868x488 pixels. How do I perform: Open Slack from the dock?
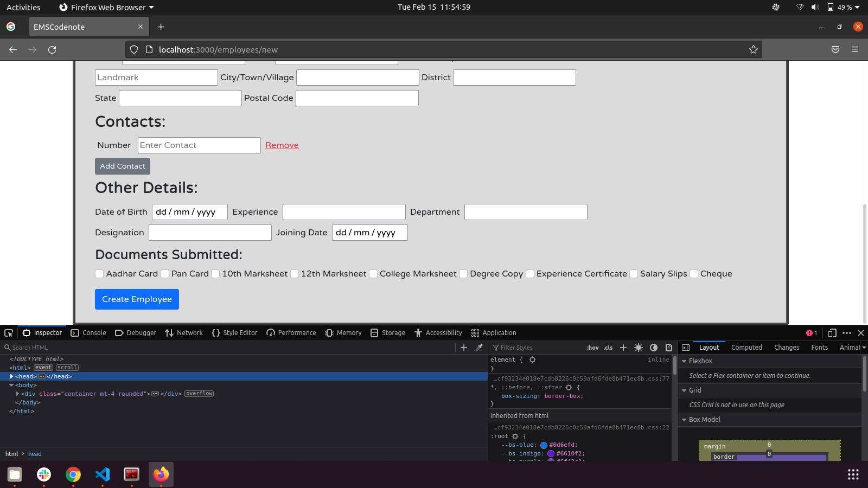[x=44, y=474]
